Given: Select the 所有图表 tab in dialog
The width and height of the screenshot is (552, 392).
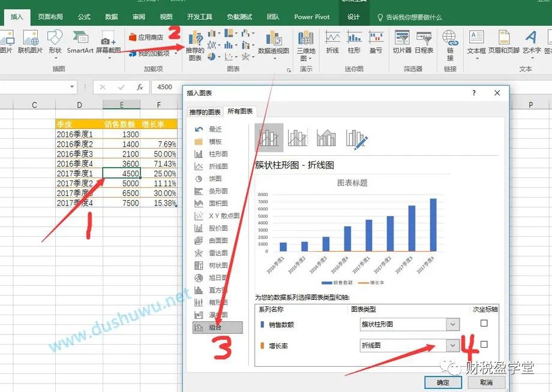Looking at the screenshot, I should (240, 111).
